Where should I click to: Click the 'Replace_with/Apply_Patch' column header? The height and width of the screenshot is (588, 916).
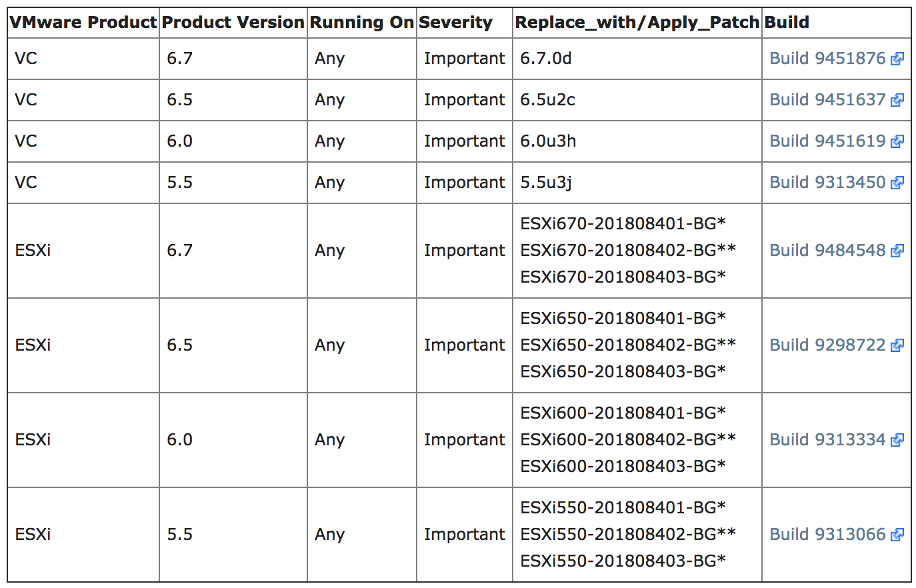click(637, 23)
